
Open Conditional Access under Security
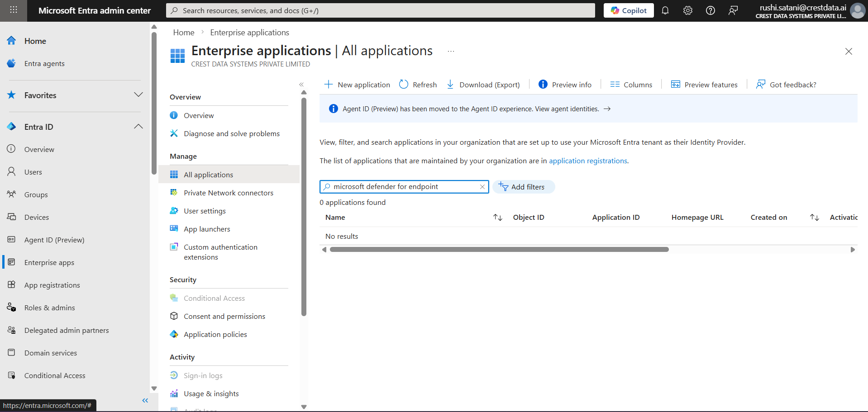214,298
